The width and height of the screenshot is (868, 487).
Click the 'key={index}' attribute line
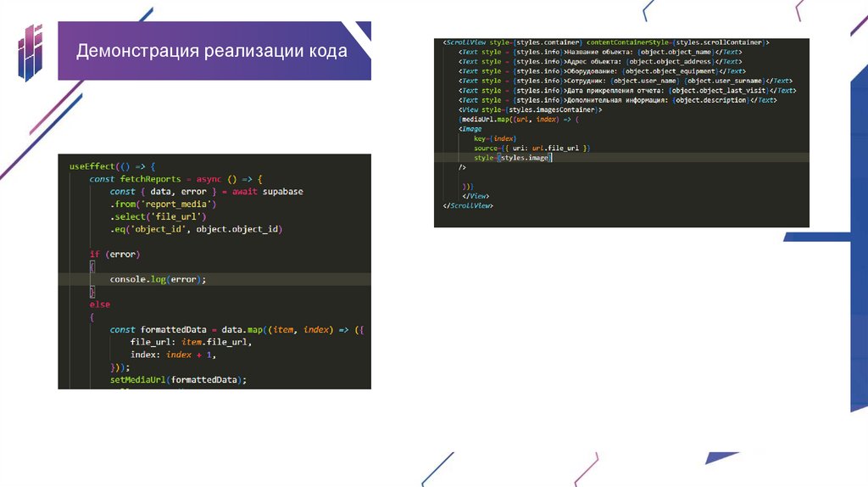pyautogui.click(x=495, y=138)
